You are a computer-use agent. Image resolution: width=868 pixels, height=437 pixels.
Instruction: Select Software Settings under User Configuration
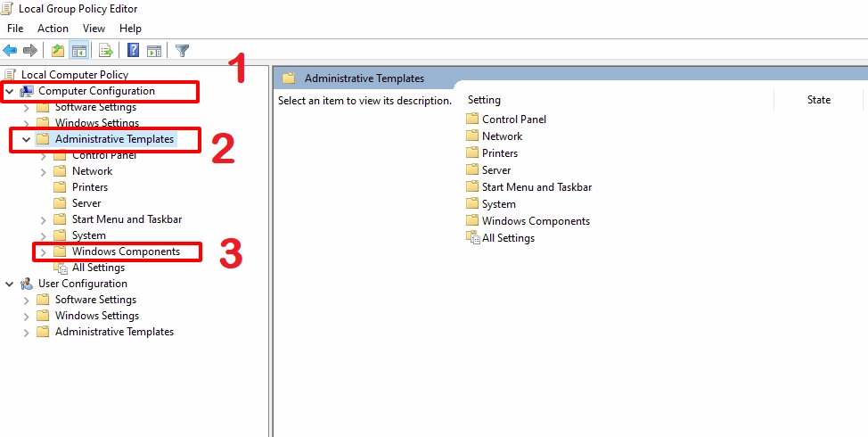[x=95, y=300]
